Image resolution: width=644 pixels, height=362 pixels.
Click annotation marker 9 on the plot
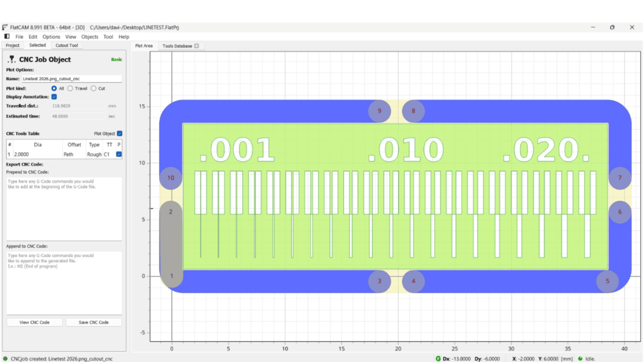(x=379, y=111)
